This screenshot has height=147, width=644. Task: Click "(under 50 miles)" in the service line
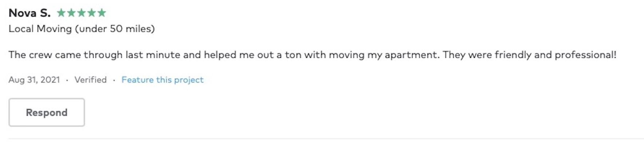[x=115, y=29]
